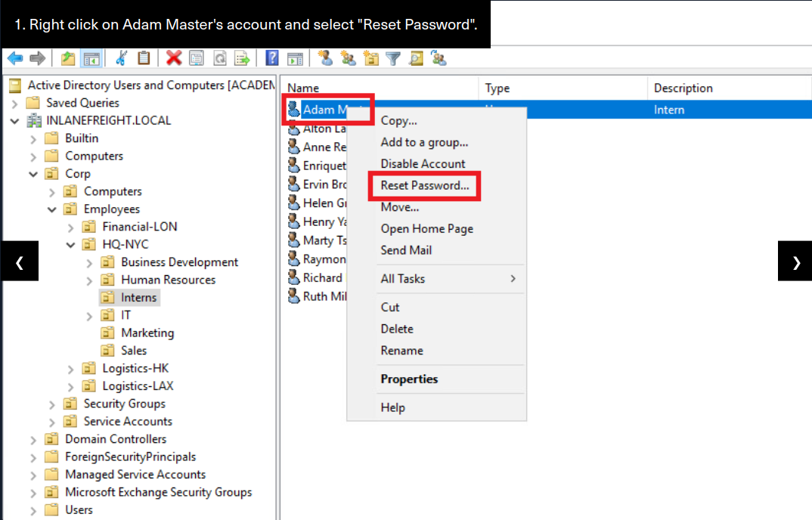The width and height of the screenshot is (812, 520).
Task: Choose Help at bottom of context menu
Action: point(436,407)
